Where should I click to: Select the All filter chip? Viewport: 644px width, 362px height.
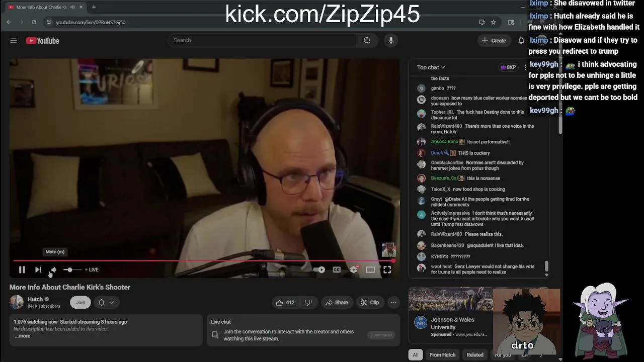tap(416, 355)
